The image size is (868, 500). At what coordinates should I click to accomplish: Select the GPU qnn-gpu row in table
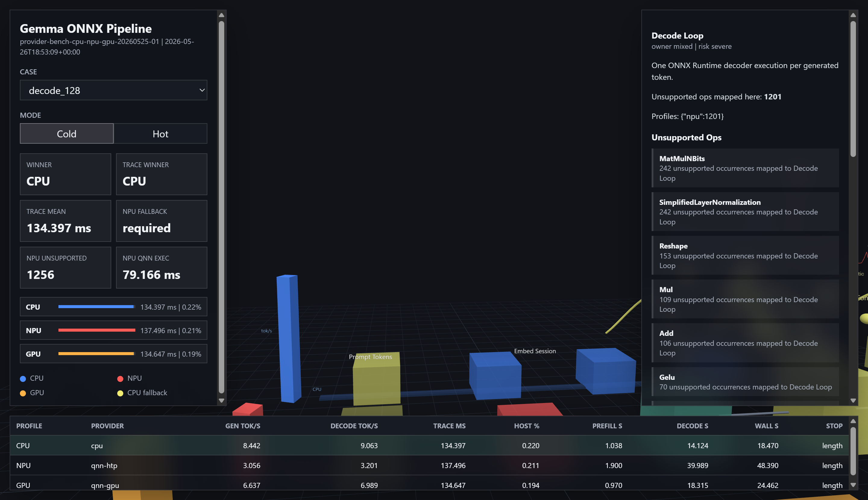click(429, 483)
